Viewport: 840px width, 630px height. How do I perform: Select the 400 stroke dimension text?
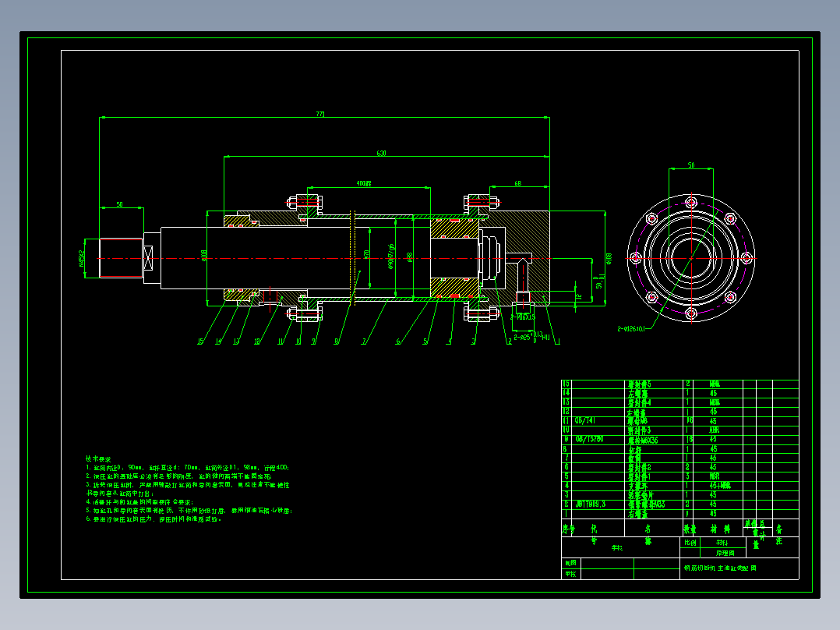pyautogui.click(x=364, y=183)
